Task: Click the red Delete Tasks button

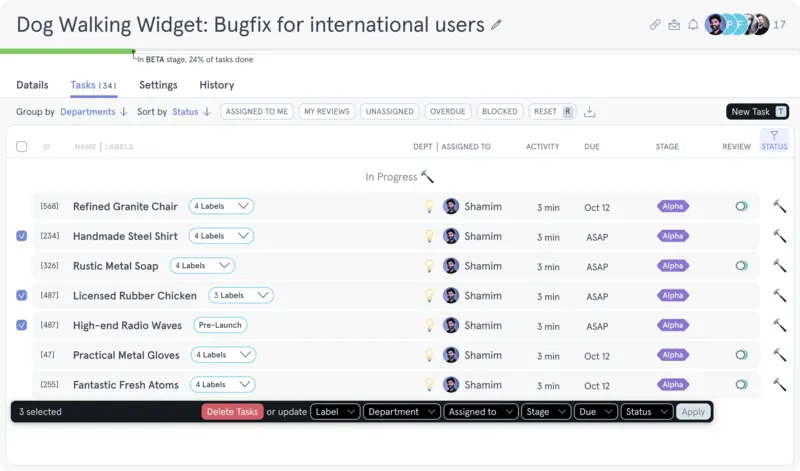Action: [x=232, y=412]
